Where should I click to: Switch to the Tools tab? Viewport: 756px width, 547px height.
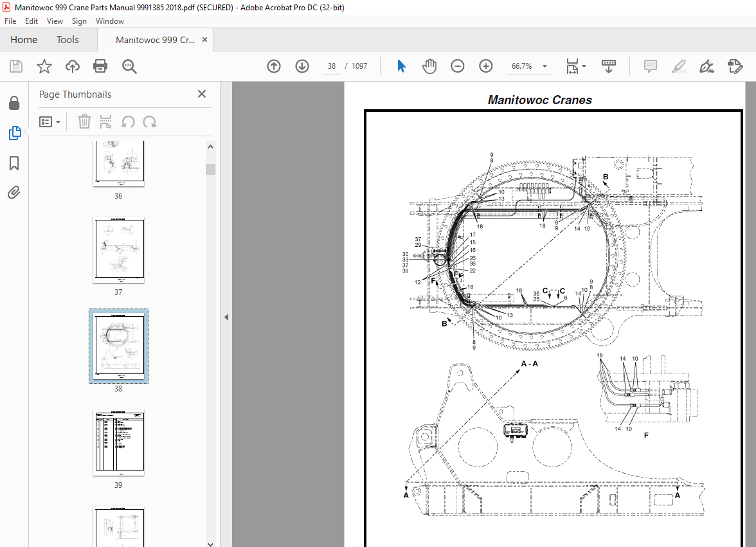click(x=67, y=39)
